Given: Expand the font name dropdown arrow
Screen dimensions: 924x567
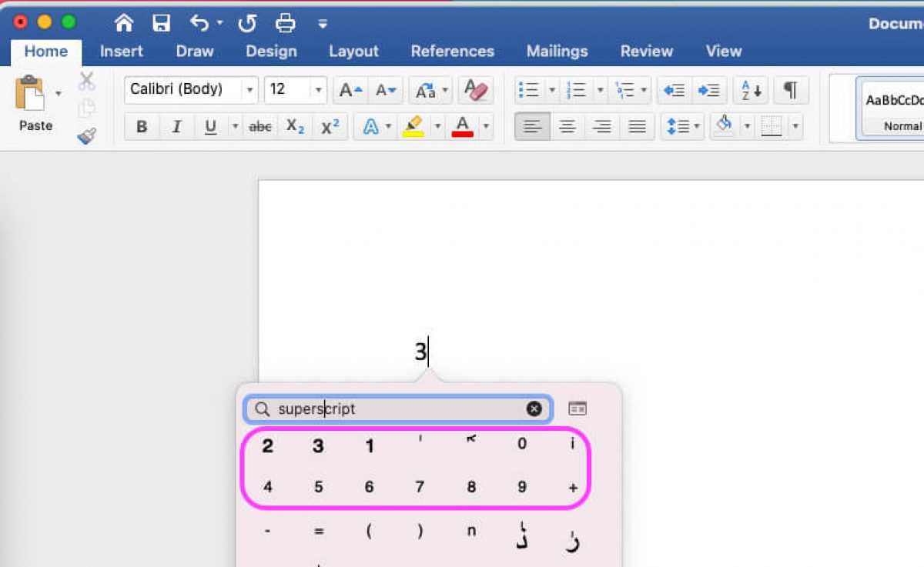Looking at the screenshot, I should [249, 90].
